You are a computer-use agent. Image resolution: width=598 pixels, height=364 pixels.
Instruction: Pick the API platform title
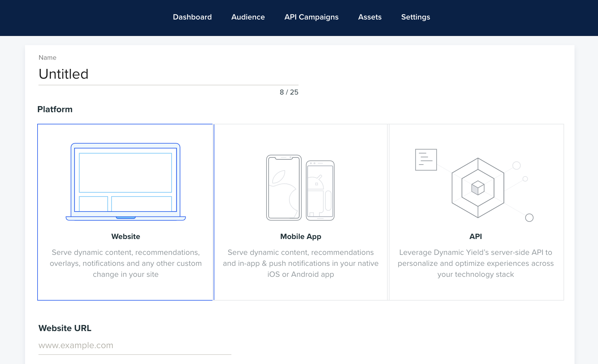coord(476,237)
